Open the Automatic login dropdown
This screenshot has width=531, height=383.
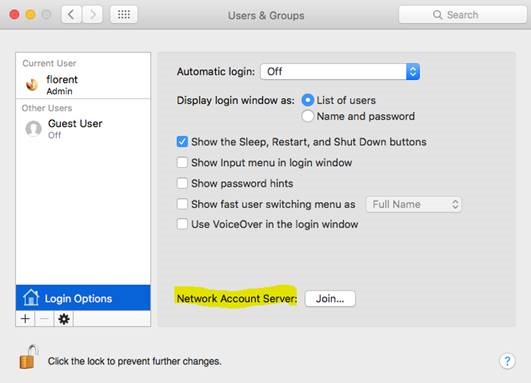(x=340, y=71)
